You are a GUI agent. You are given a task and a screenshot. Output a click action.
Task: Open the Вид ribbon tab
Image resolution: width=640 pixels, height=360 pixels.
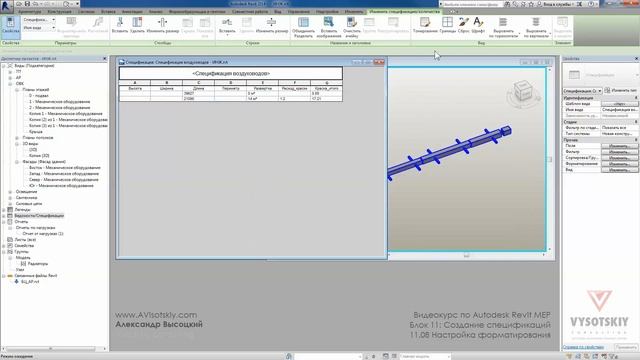(278, 11)
